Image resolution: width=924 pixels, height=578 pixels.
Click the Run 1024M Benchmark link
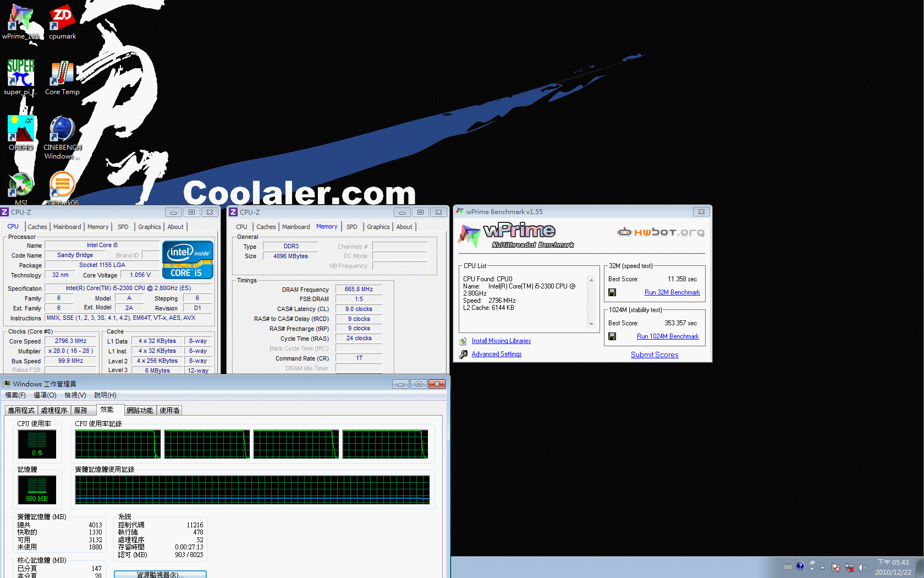668,336
